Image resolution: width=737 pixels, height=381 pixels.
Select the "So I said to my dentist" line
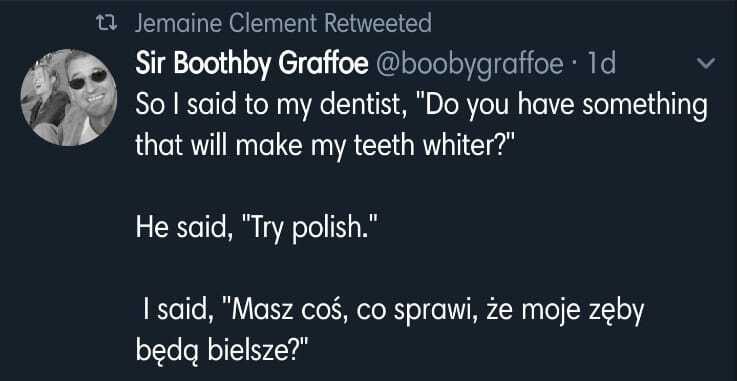click(421, 105)
